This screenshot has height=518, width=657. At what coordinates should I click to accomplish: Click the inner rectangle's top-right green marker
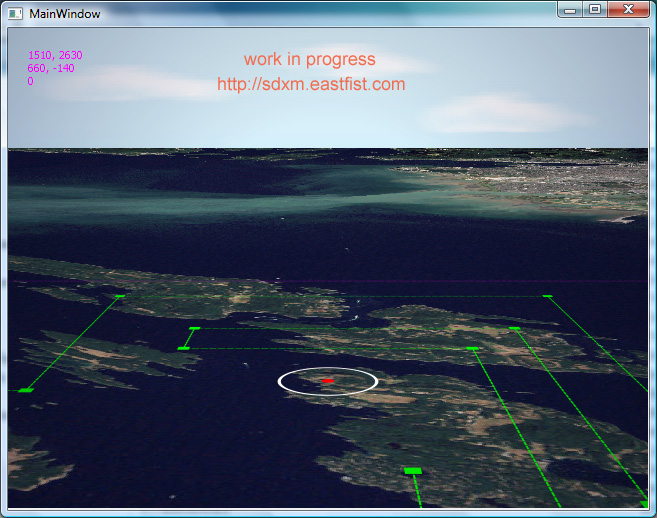[514, 328]
